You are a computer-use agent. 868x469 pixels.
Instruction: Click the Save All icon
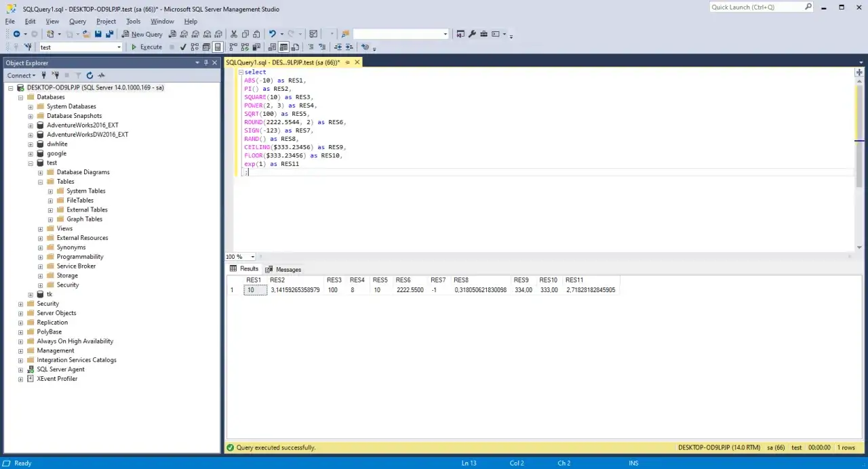coord(109,34)
